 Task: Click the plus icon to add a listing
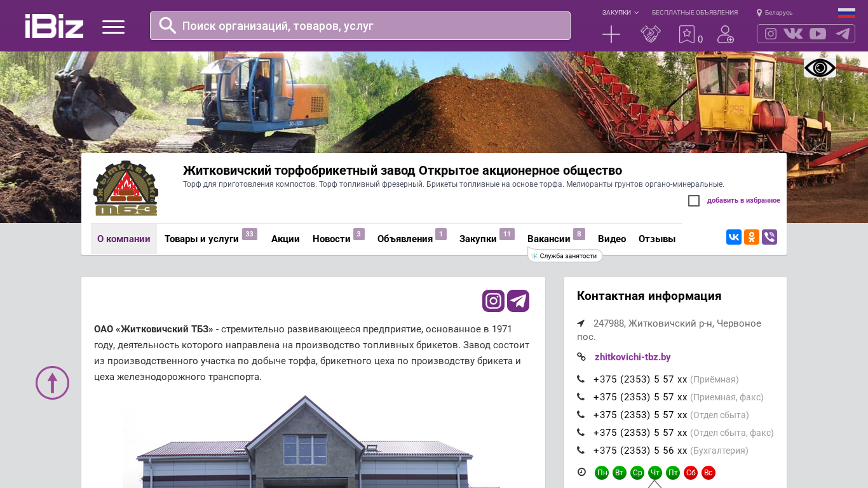[611, 34]
